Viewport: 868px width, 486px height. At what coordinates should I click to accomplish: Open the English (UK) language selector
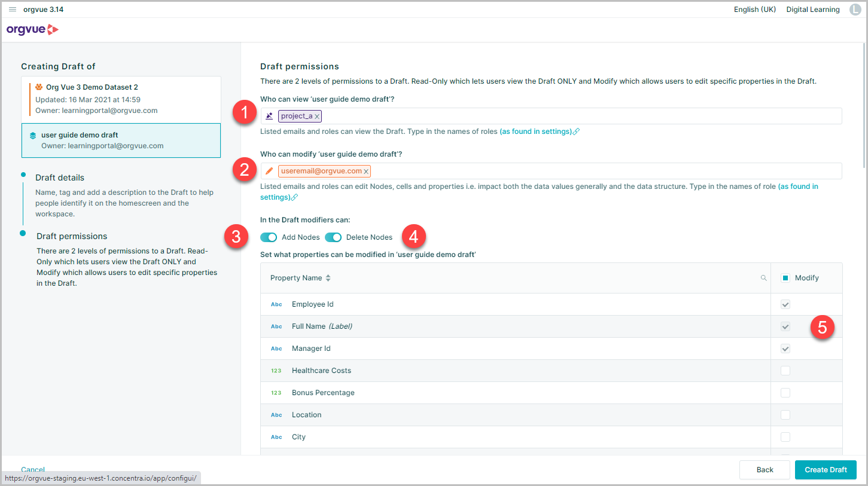click(755, 10)
